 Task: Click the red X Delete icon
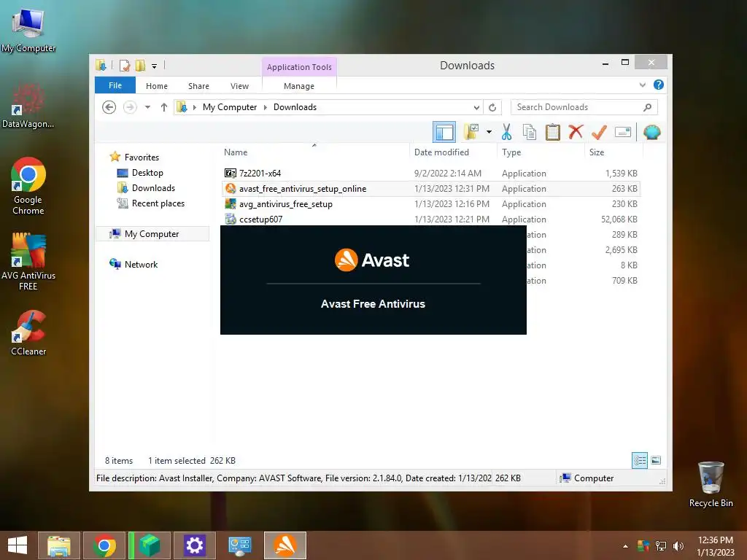coord(576,132)
